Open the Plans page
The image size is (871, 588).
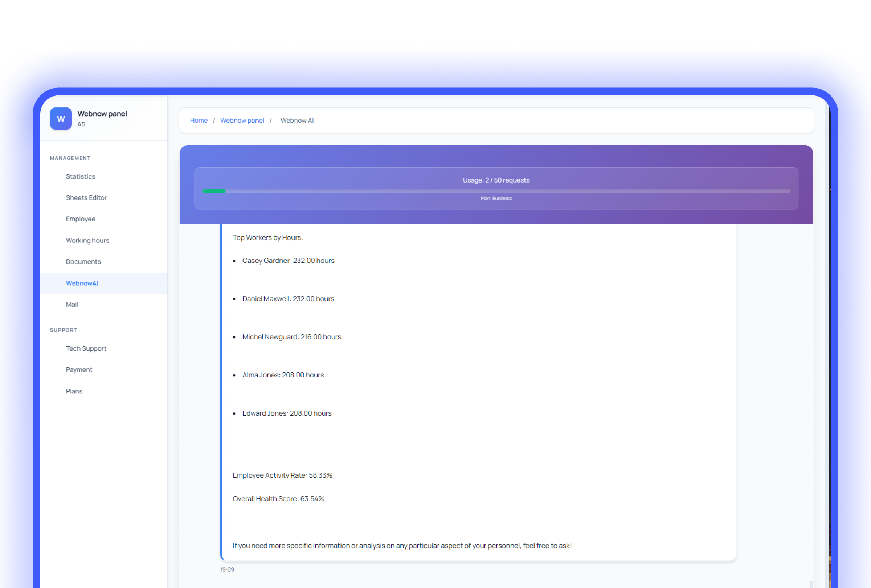[x=74, y=391]
